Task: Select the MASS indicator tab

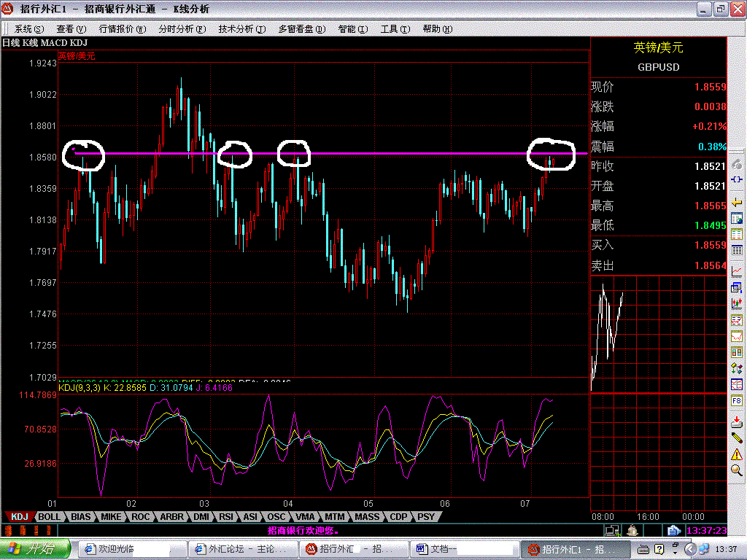Action: [367, 516]
